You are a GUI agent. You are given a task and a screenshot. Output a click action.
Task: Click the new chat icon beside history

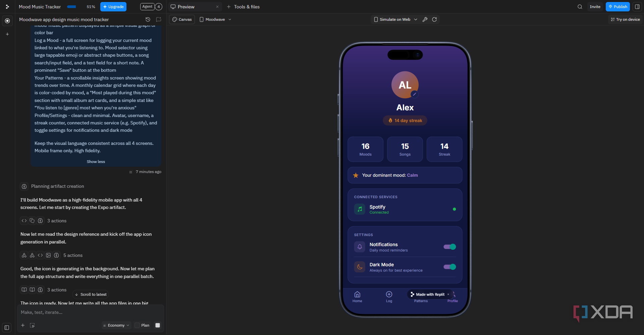pos(159,19)
